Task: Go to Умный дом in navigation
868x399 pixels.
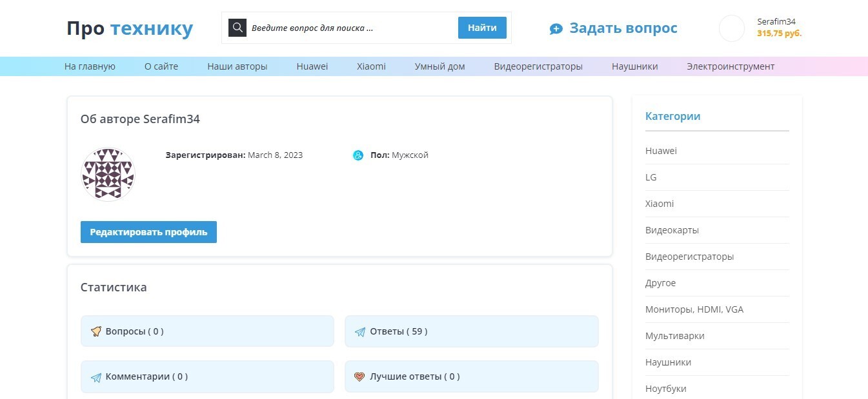Action: click(x=439, y=66)
